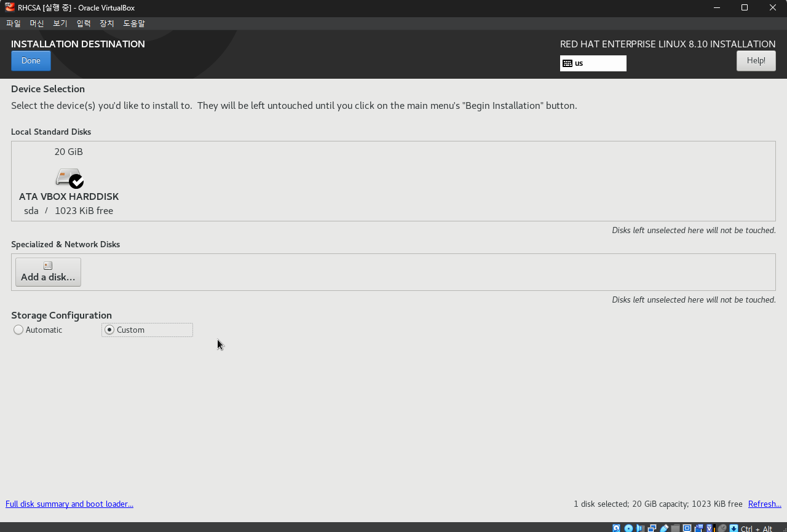Image resolution: width=787 pixels, height=532 pixels.
Task: Click the 20 GiB disk size label
Action: 68,152
